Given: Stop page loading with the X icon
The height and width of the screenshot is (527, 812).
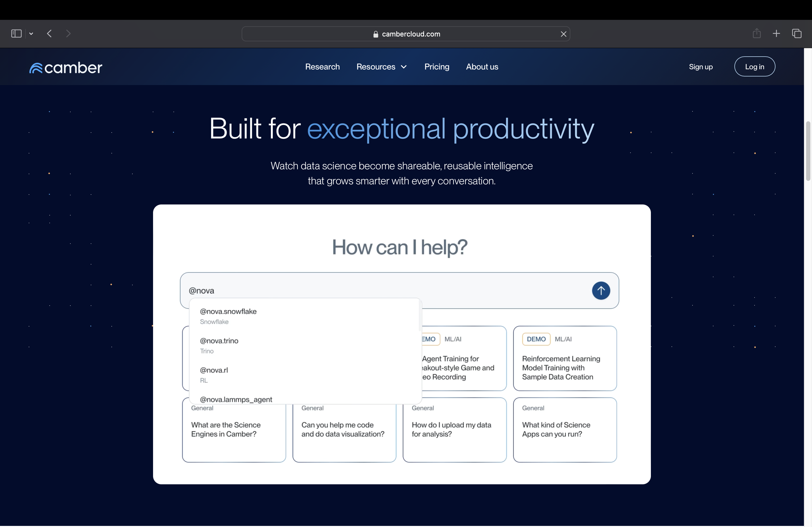Looking at the screenshot, I should tap(563, 34).
